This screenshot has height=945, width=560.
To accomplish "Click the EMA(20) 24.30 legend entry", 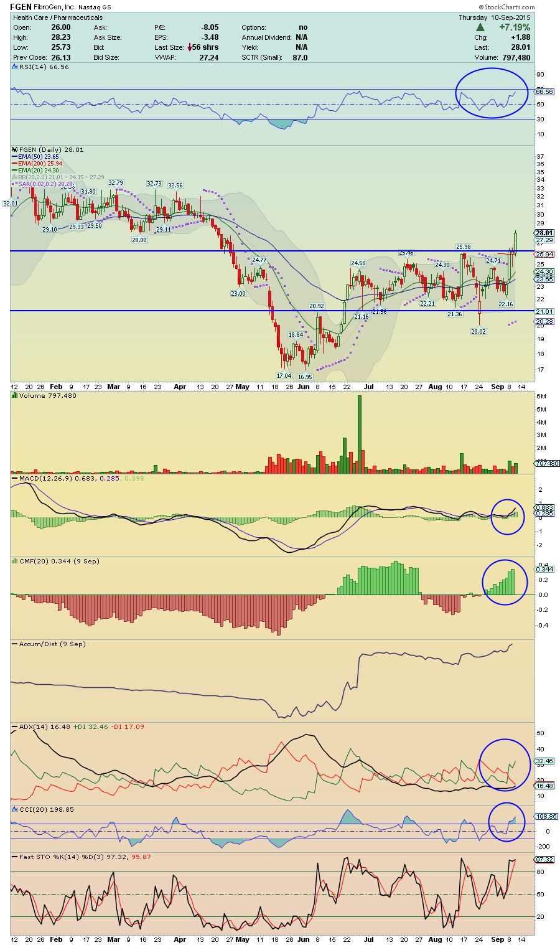I will (x=39, y=171).
